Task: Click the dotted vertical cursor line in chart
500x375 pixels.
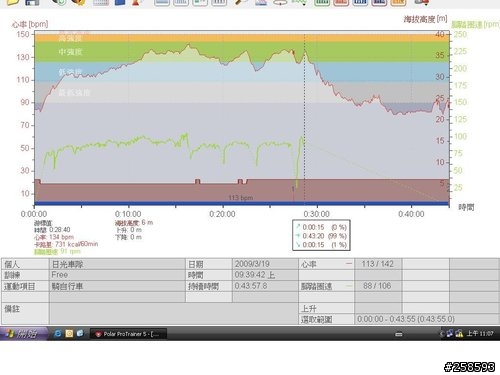Action: coord(304,117)
